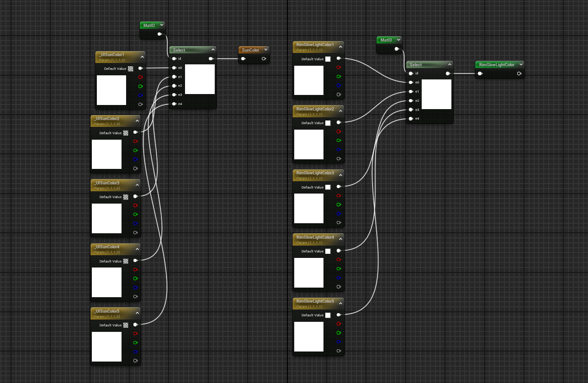Click the input pin on the RimGlowLightColor output node
The width and height of the screenshot is (588, 383).
480,73
